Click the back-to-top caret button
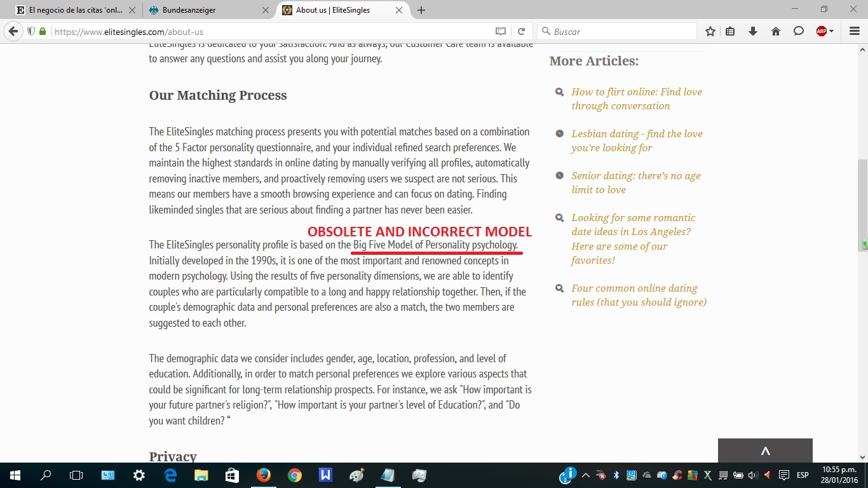 click(x=765, y=451)
